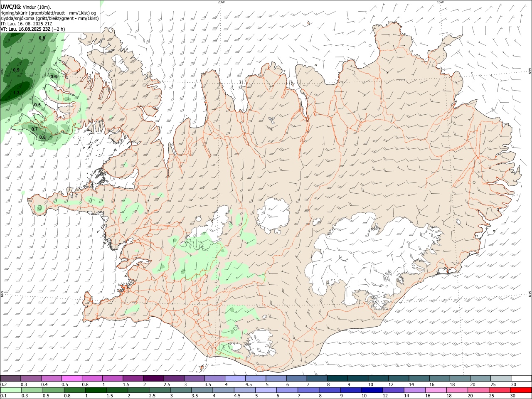The width and height of the screenshot is (532, 399).
Task: Click the 'VT: Lau. 16.08.2025 23Z' valid time
Action: point(26,29)
